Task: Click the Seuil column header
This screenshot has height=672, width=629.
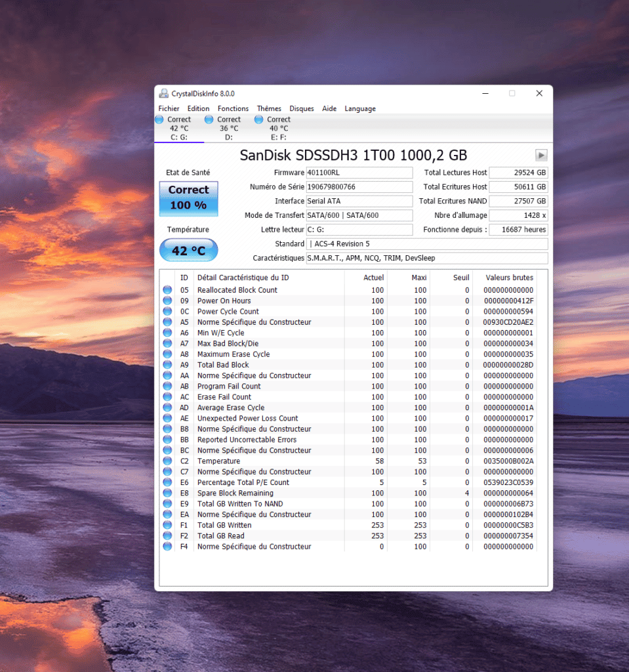Action: (451, 278)
